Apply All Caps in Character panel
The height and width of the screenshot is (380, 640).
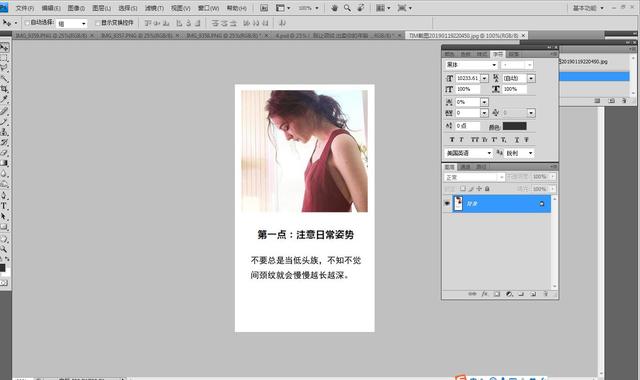[x=474, y=140]
